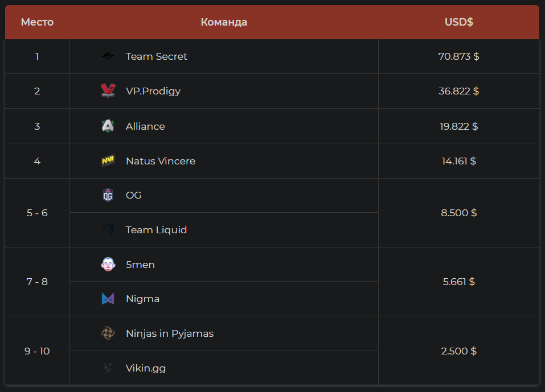This screenshot has width=545, height=392.
Task: Click the Команда column header
Action: point(224,22)
